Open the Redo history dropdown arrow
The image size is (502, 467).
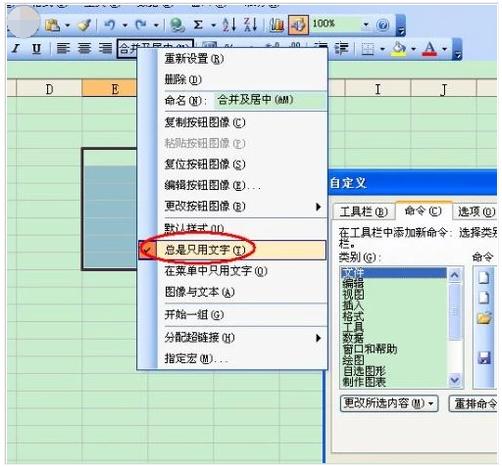156,25
